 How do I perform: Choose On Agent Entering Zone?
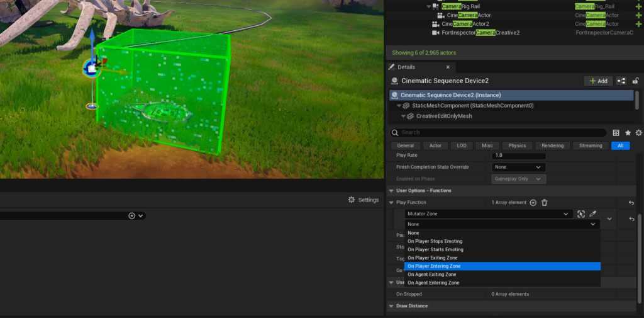pos(502,283)
